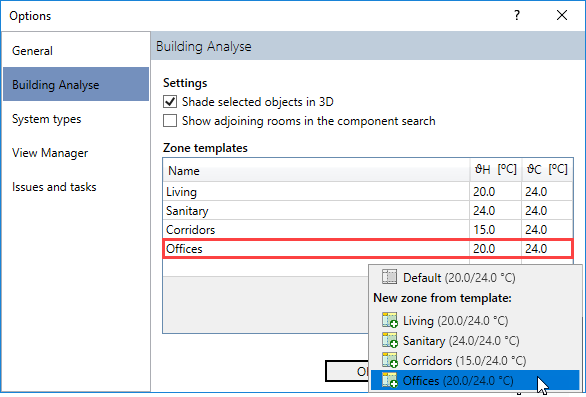Screen dimensions: 586x397
Task: Click Living cooling value 24.0
Action: coord(547,191)
